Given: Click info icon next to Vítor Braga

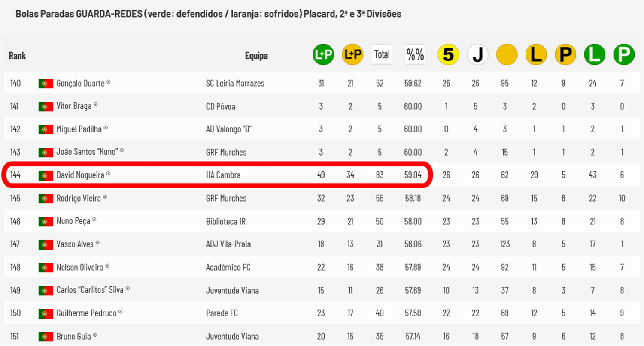Looking at the screenshot, I should [x=95, y=104].
